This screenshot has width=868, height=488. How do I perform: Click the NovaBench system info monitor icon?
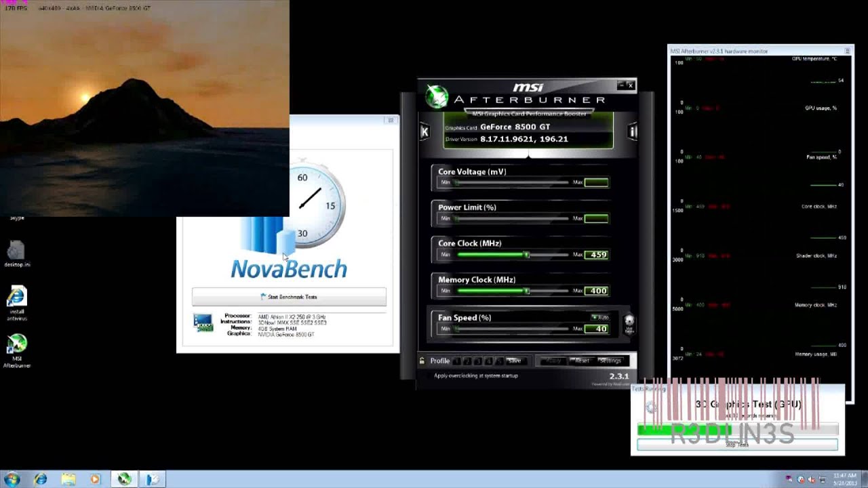(203, 323)
